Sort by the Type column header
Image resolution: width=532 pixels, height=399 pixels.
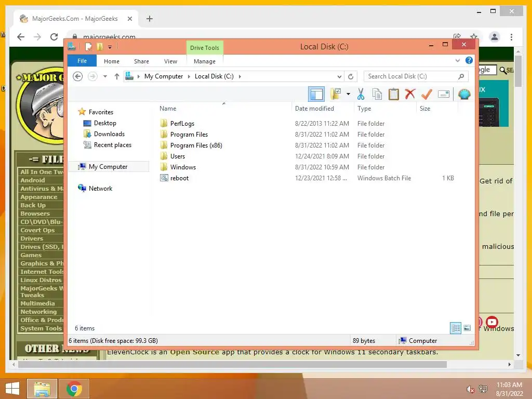pos(385,108)
